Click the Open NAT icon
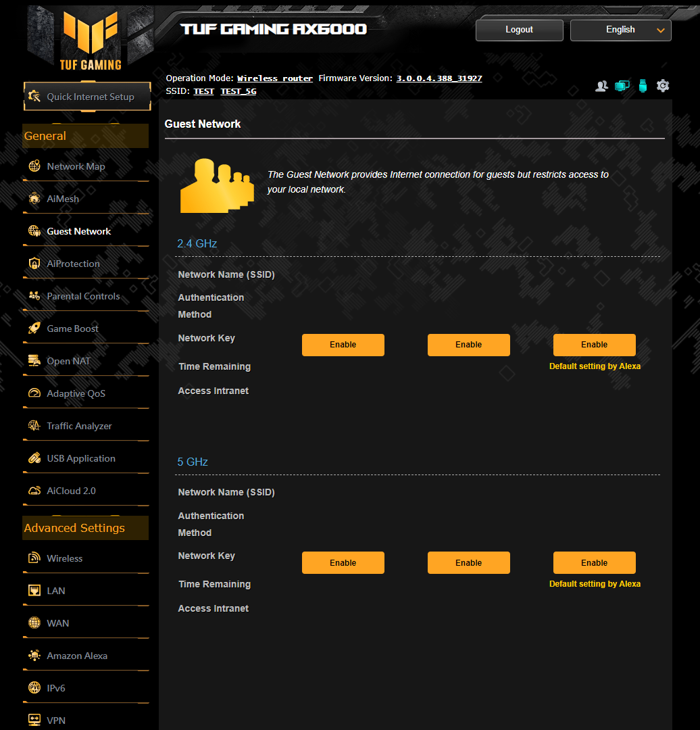This screenshot has width=700, height=730. 34,361
